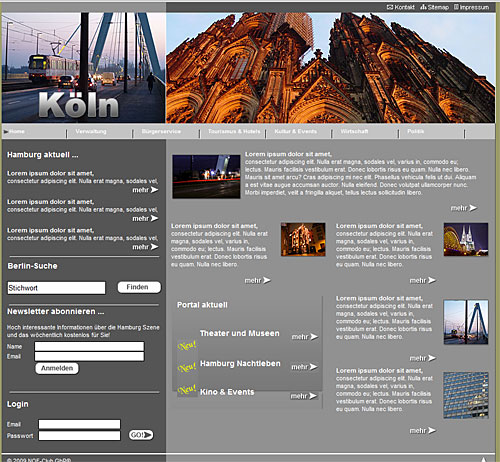
Task: Click the cathedral header image
Action: [x=331, y=68]
